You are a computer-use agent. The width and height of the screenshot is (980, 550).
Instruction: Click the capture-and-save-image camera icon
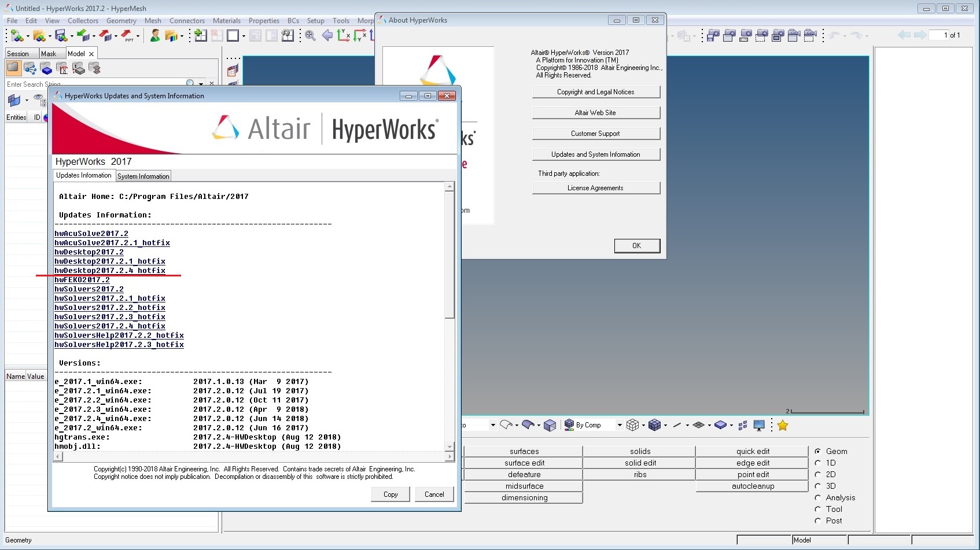tap(713, 36)
